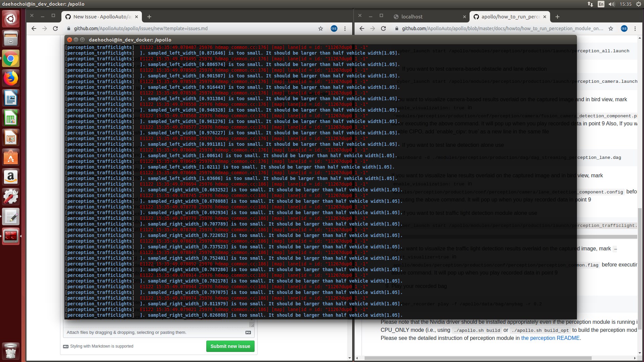Bookmark the perception howto page with star

(611, 28)
